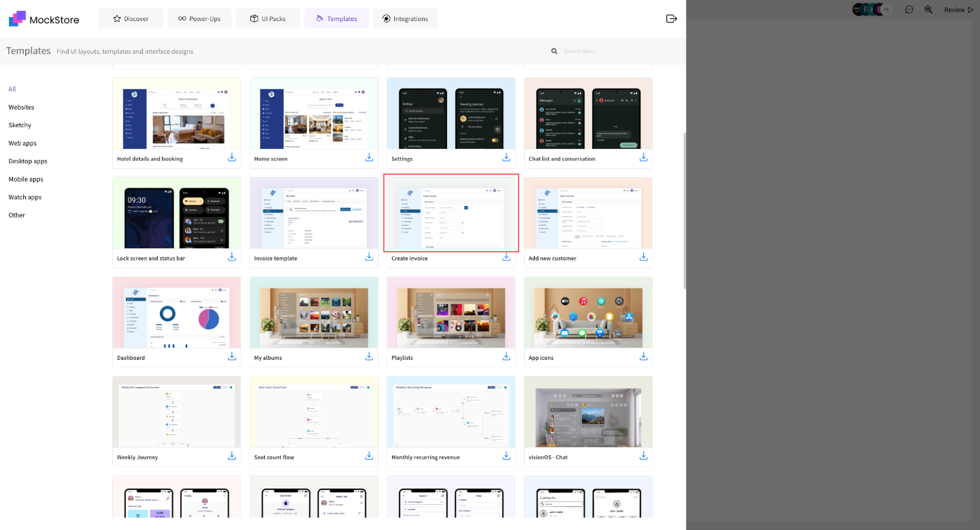This screenshot has width=980, height=530.
Task: Click the MockStore logo
Action: tap(44, 19)
